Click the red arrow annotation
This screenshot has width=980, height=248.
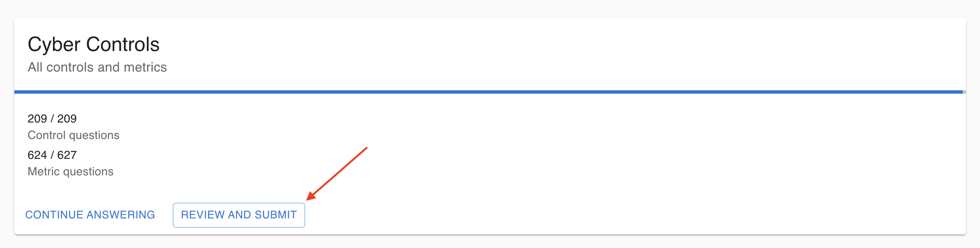point(337,173)
